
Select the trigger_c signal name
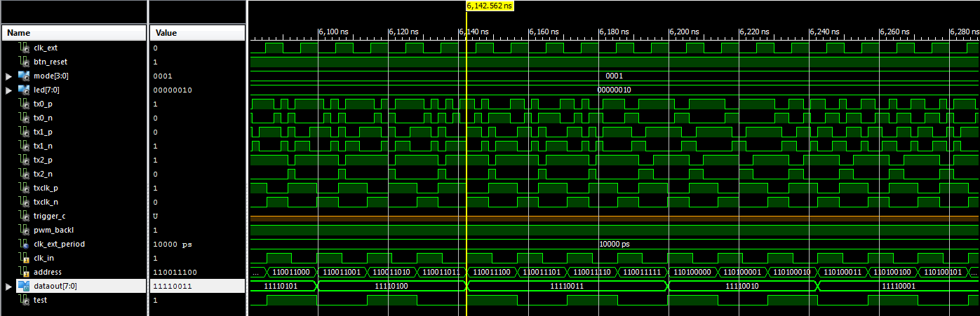pos(49,216)
